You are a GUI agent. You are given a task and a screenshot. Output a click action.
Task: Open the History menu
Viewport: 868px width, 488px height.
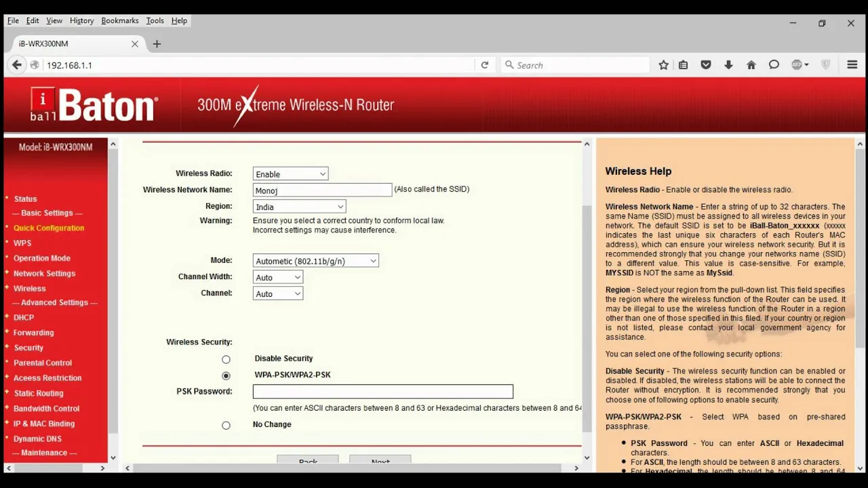[81, 20]
